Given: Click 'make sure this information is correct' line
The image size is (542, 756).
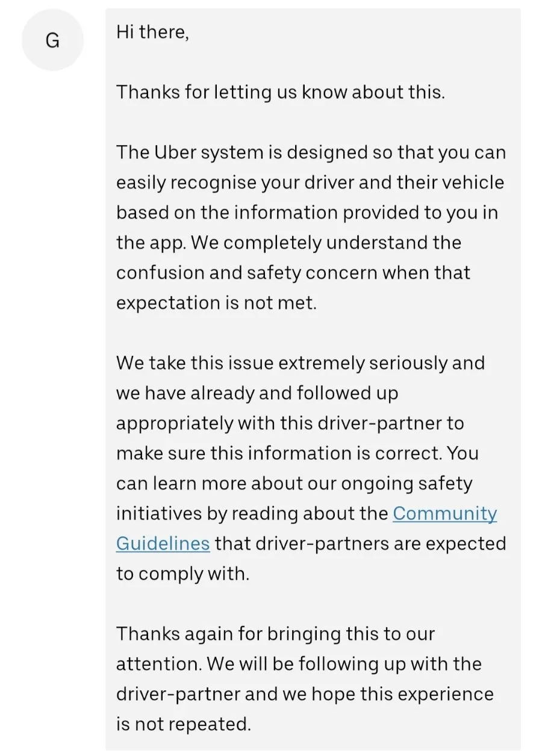Looking at the screenshot, I should click(297, 453).
